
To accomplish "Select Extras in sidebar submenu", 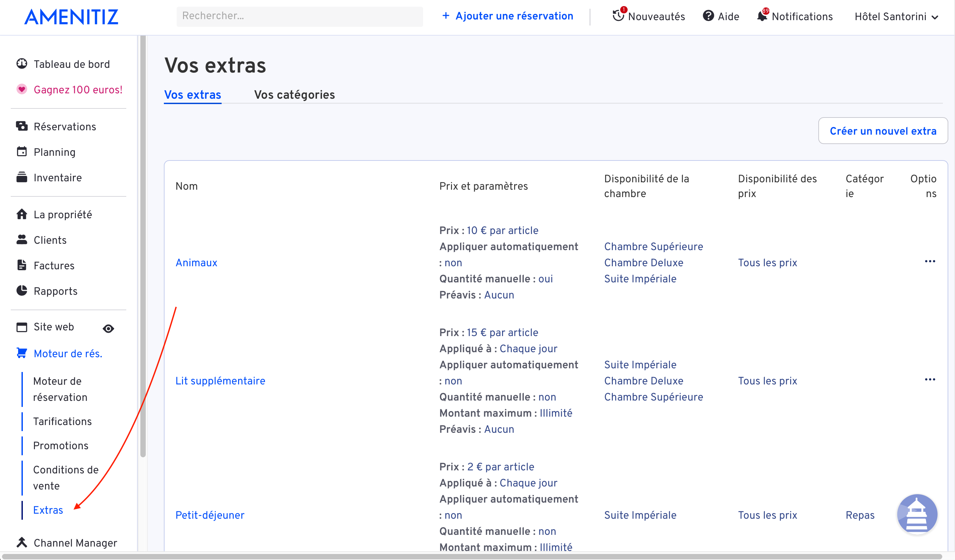I will 48,510.
